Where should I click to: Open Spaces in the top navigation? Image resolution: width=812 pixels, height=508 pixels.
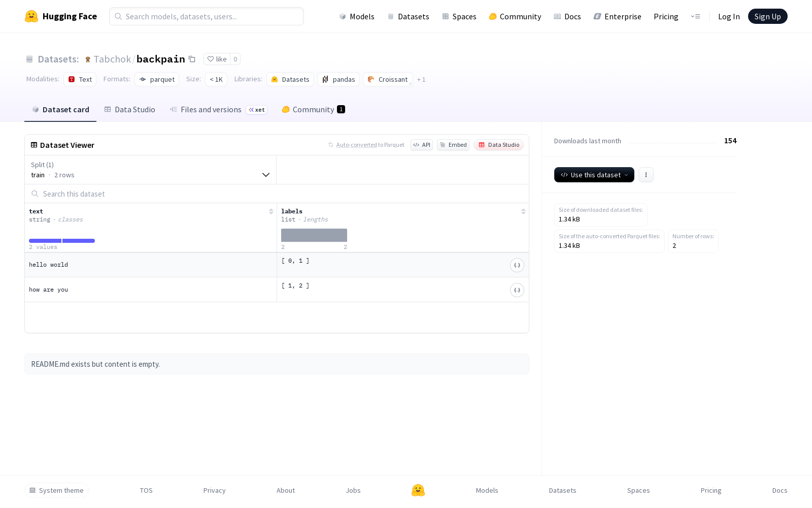(459, 16)
